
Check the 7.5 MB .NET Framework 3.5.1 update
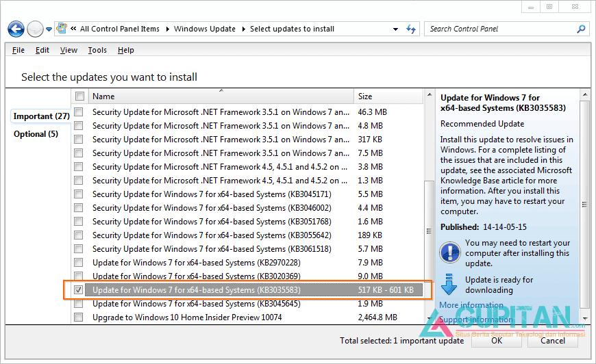(78, 153)
